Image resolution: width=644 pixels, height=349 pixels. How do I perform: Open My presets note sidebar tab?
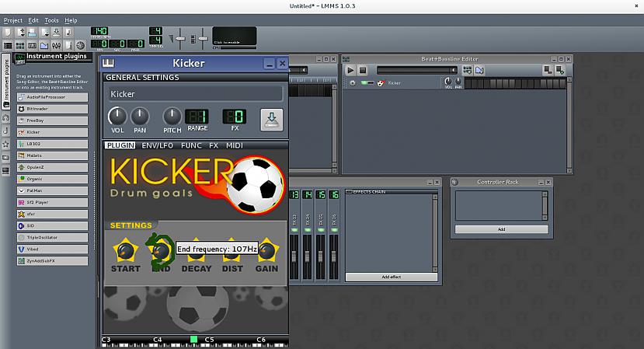(x=5, y=131)
